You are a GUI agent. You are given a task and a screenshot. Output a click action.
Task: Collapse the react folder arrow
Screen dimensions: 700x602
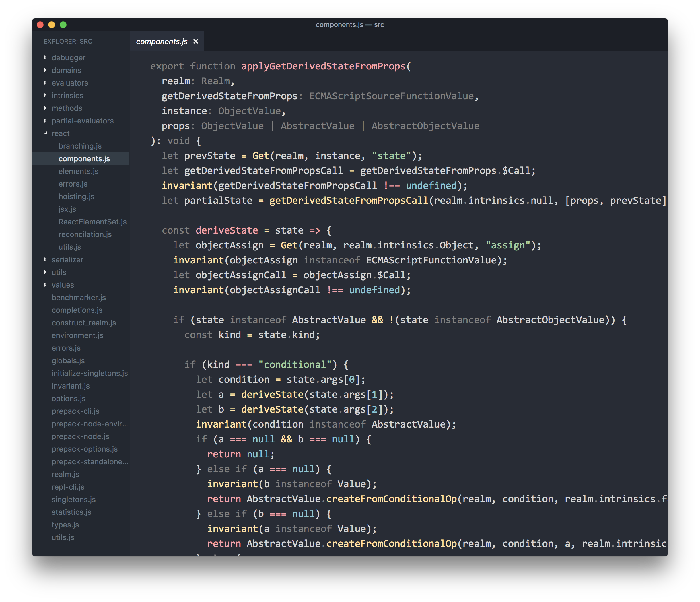pos(45,133)
